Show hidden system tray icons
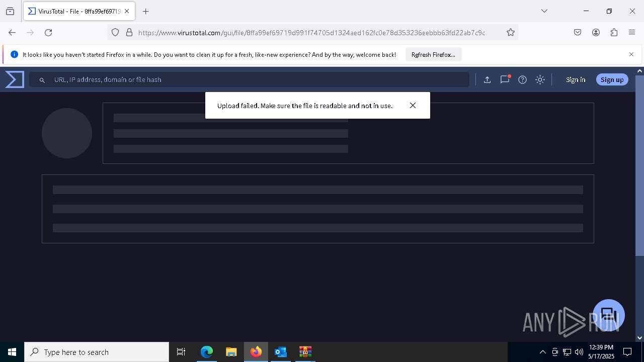 (542, 352)
